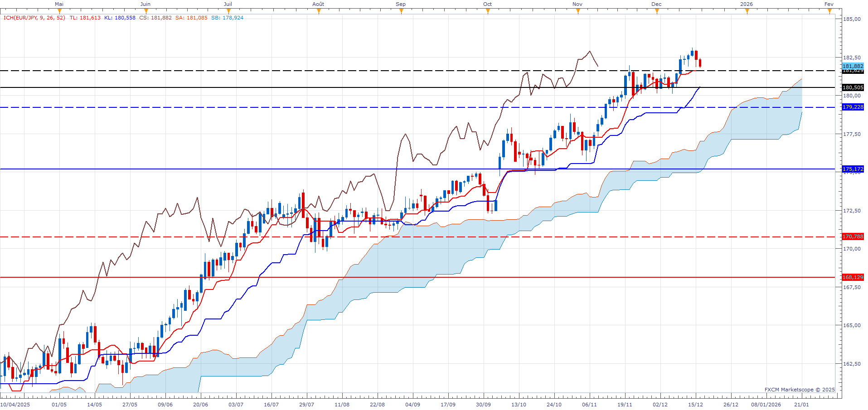Click the KL: 180,558 legend value
The image size is (868, 410).
tap(120, 18)
